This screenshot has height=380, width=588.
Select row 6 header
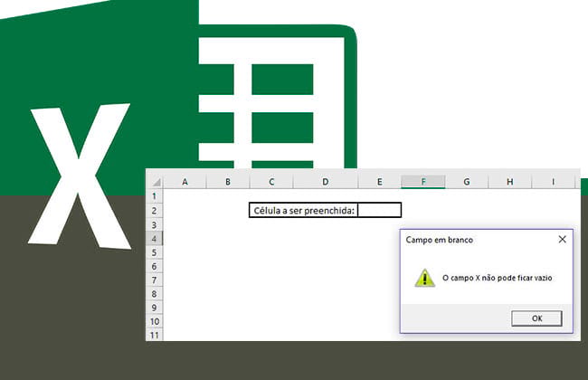tap(154, 266)
